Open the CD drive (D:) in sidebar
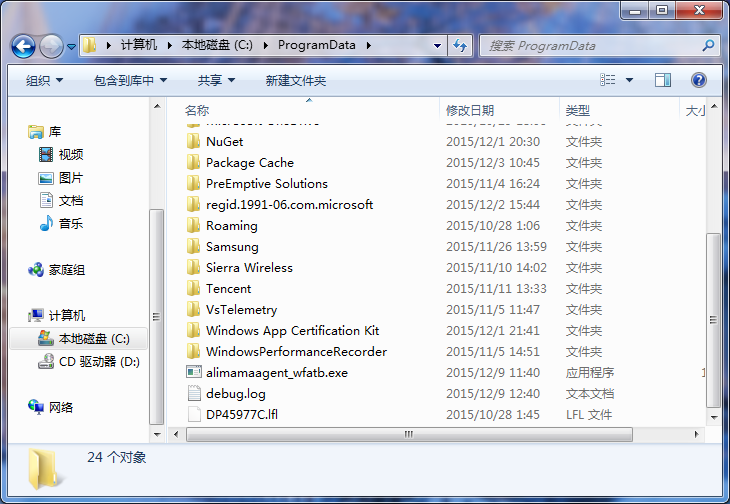Screen dimensions: 730x504 (46, 361)
